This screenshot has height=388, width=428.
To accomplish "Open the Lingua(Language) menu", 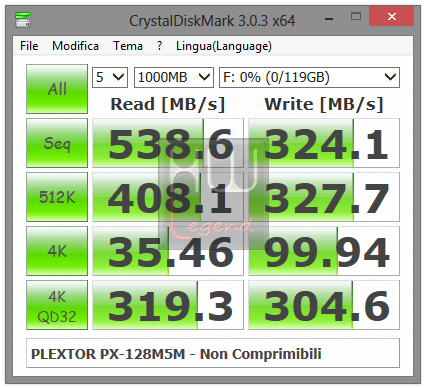I will pyautogui.click(x=224, y=46).
